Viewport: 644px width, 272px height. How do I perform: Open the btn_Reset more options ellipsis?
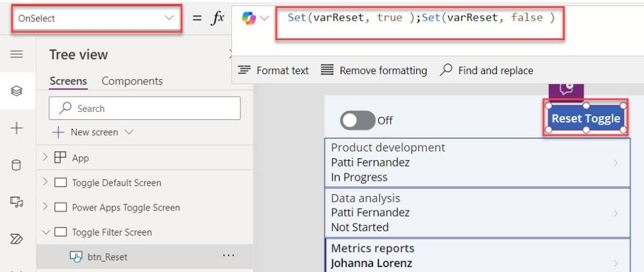228,256
